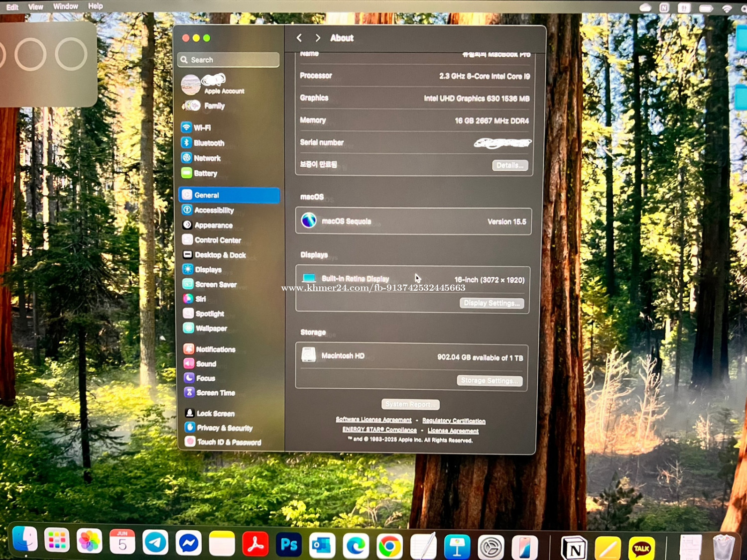Viewport: 747px width, 560px height.
Task: Open Adobe Acrobat from the Dock
Action: [x=255, y=544]
